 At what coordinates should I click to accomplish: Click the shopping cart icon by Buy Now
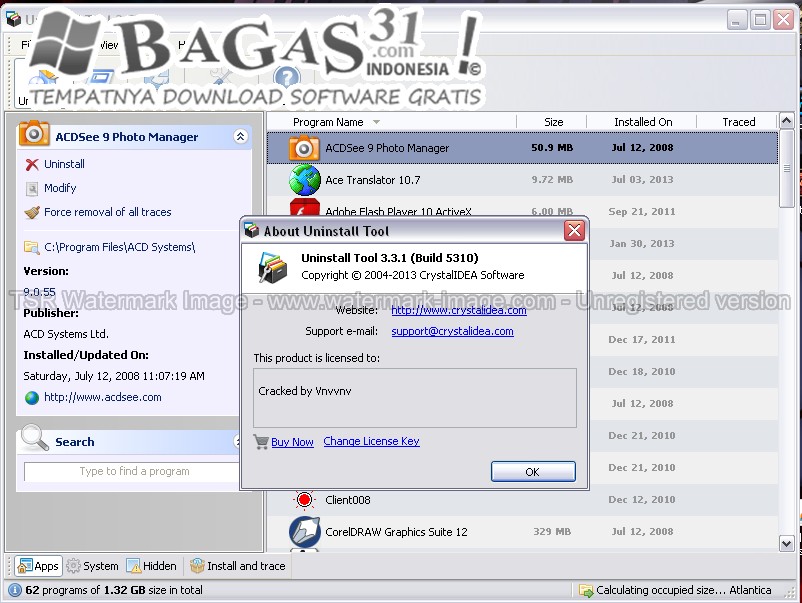[261, 441]
